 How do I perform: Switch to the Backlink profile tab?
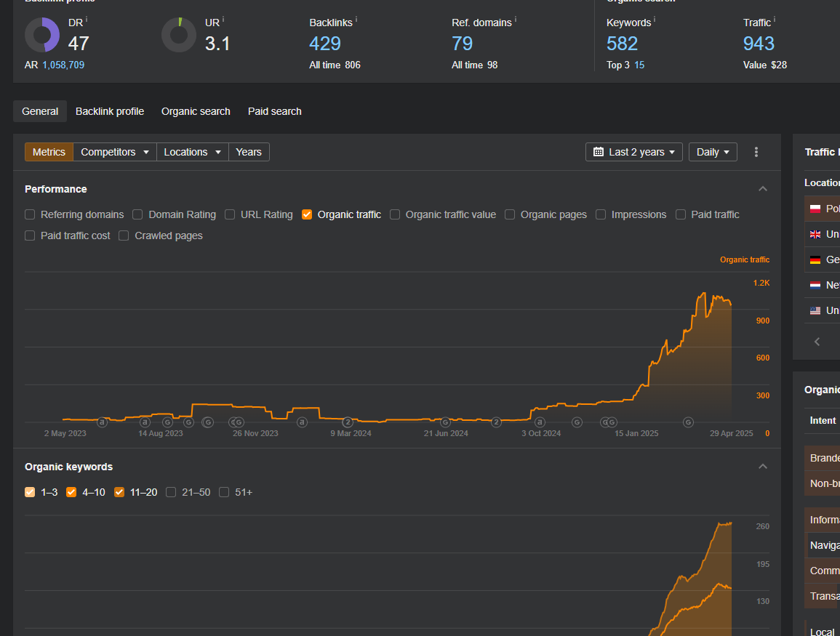(110, 111)
